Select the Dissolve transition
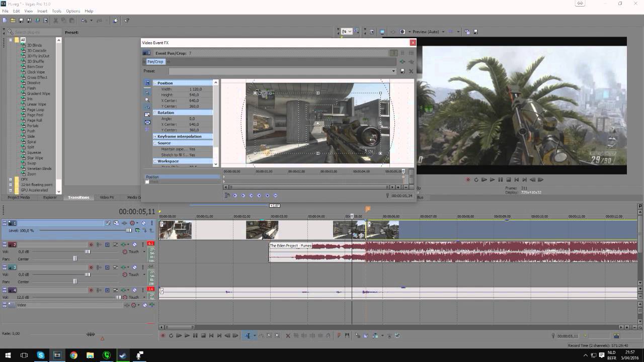The image size is (644, 362). pos(34,83)
